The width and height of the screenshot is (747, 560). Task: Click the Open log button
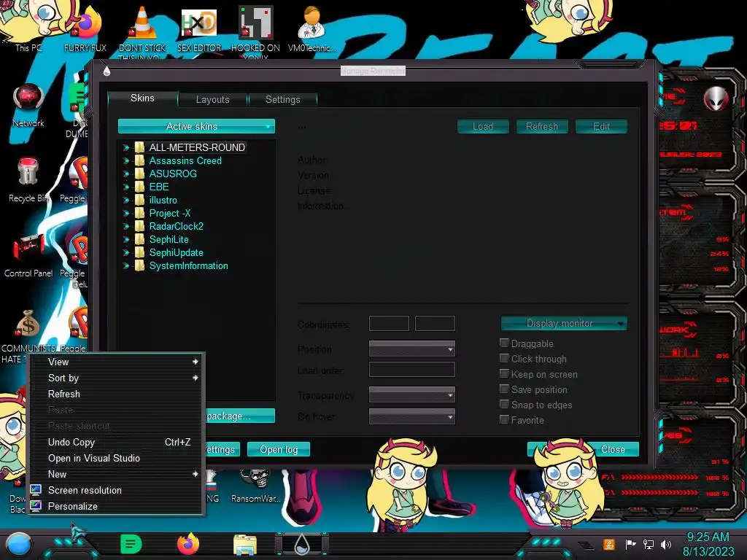tap(279, 449)
